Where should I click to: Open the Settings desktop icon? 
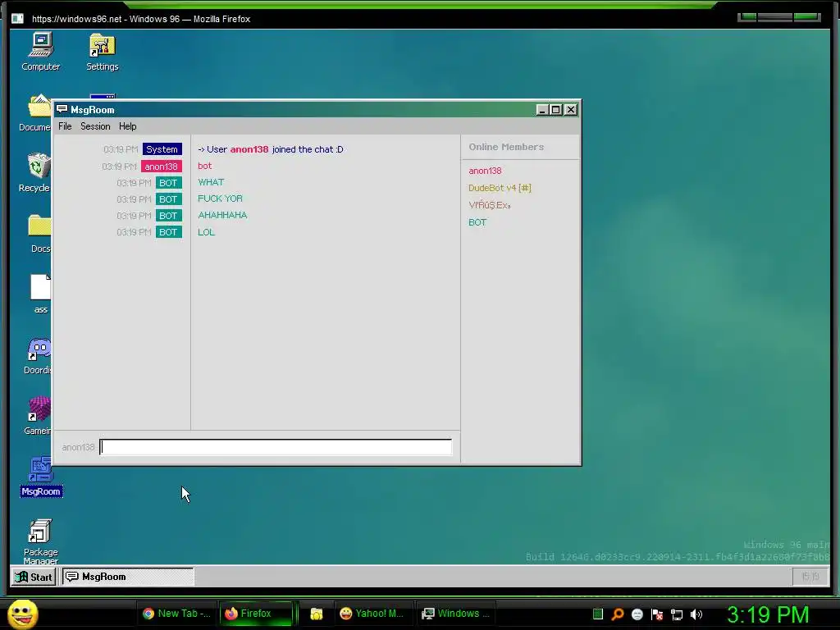[x=103, y=52]
